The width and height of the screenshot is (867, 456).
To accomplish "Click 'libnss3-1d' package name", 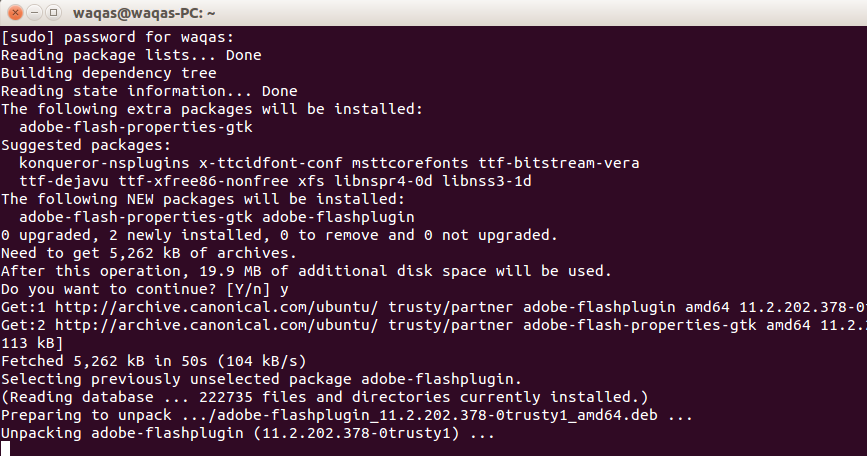I will click(x=487, y=181).
